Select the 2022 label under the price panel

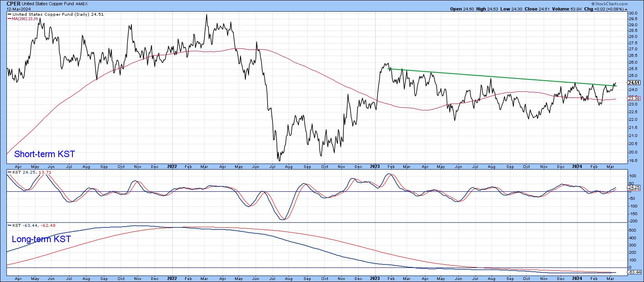coord(172,166)
